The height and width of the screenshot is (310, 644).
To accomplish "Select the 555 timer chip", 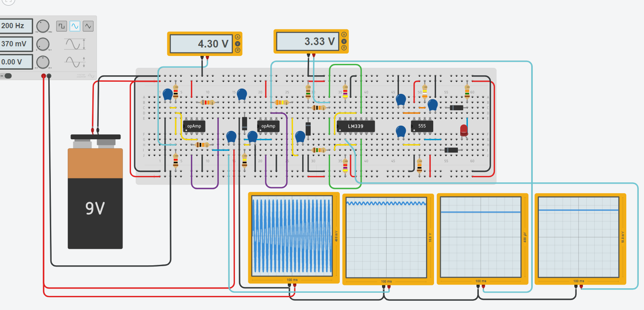I will coord(422,126).
